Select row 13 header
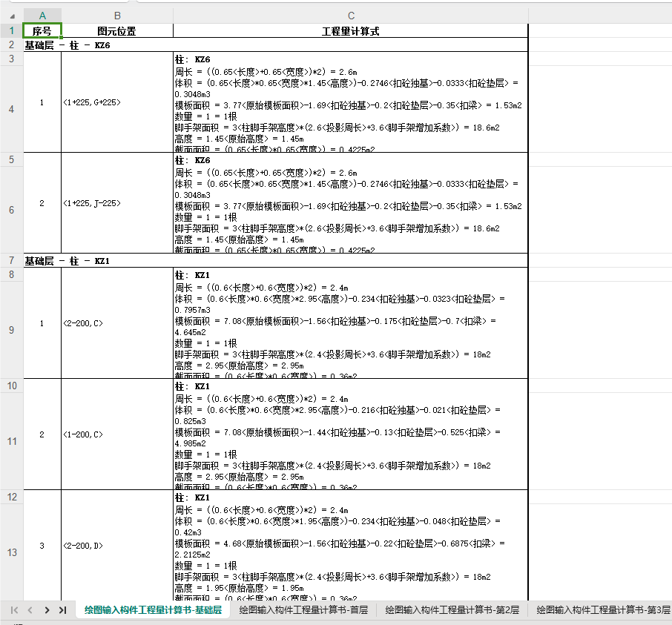Viewport: 672px width, 625px height. tap(12, 552)
